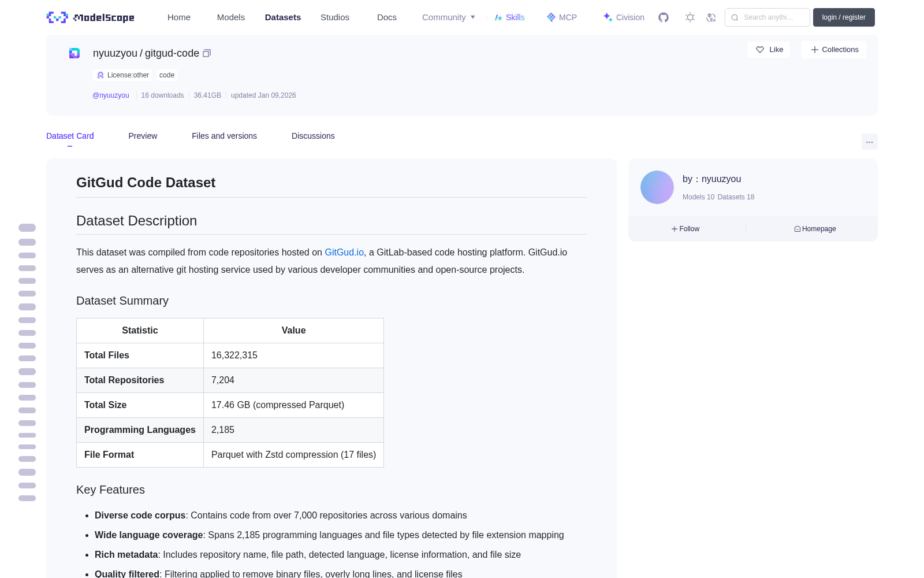Select the Dataset Card tab
The height and width of the screenshot is (578, 924).
pos(70,136)
